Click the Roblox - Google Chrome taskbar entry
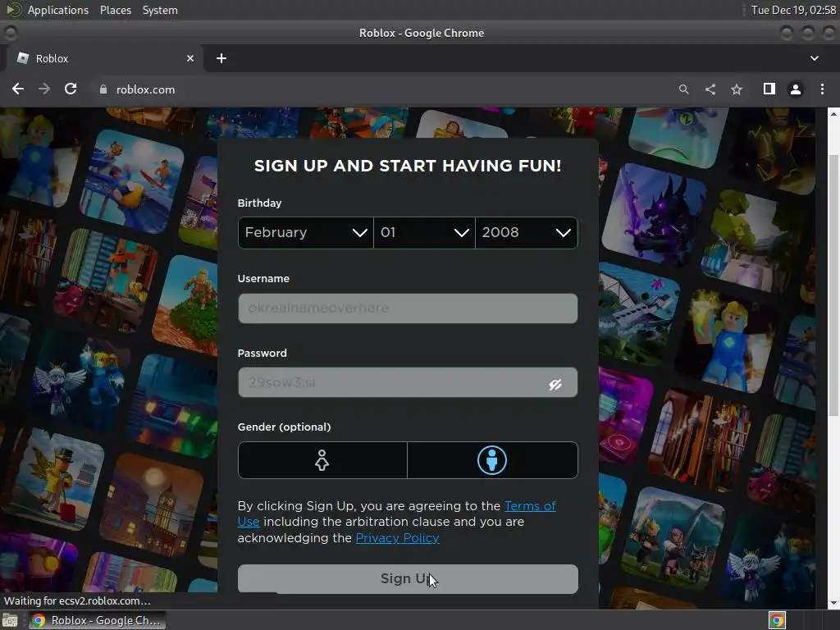Viewport: 840px width, 630px height. tap(97, 620)
